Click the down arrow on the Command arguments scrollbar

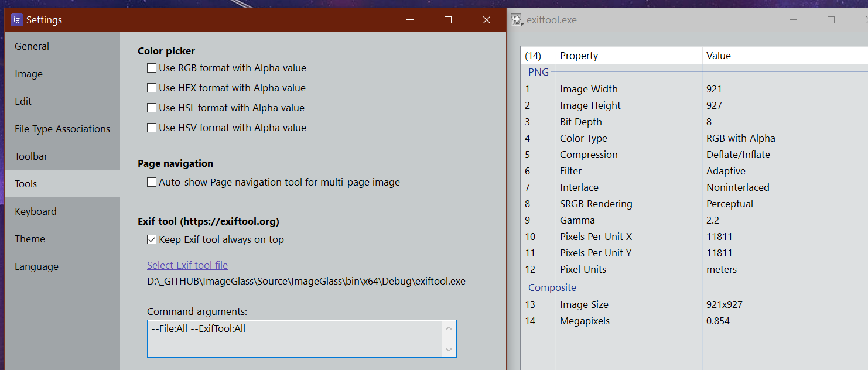[450, 351]
